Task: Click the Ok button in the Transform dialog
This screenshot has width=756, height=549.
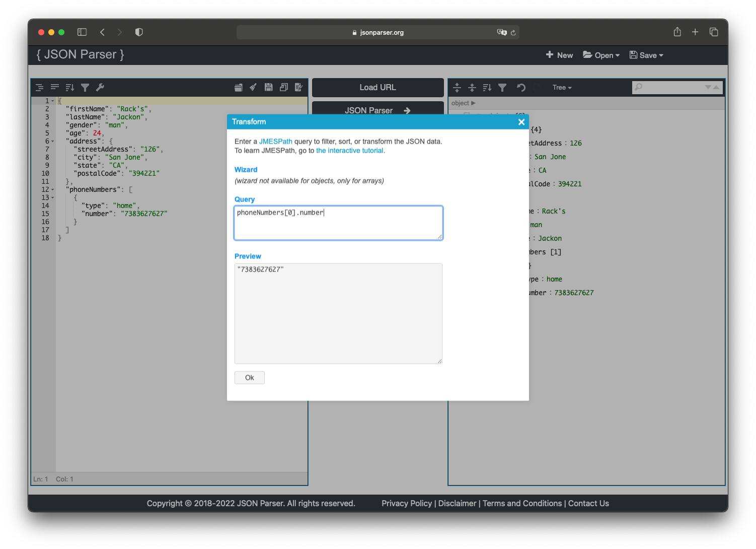Action: [249, 377]
